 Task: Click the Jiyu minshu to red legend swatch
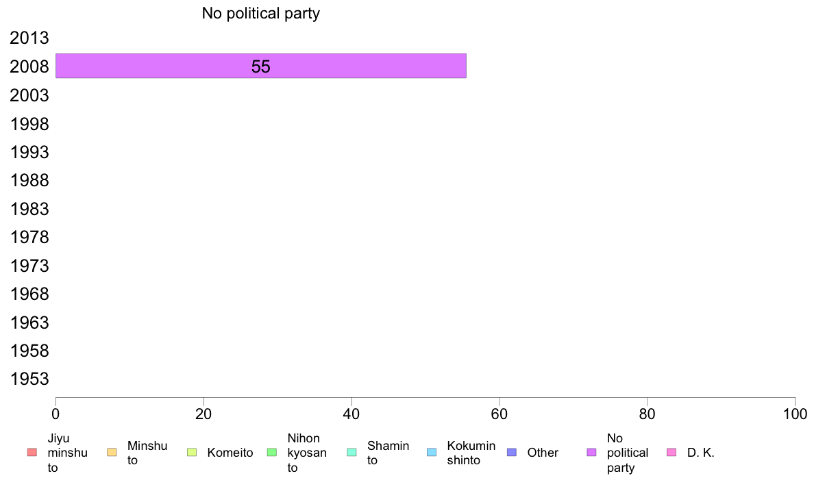(32, 453)
